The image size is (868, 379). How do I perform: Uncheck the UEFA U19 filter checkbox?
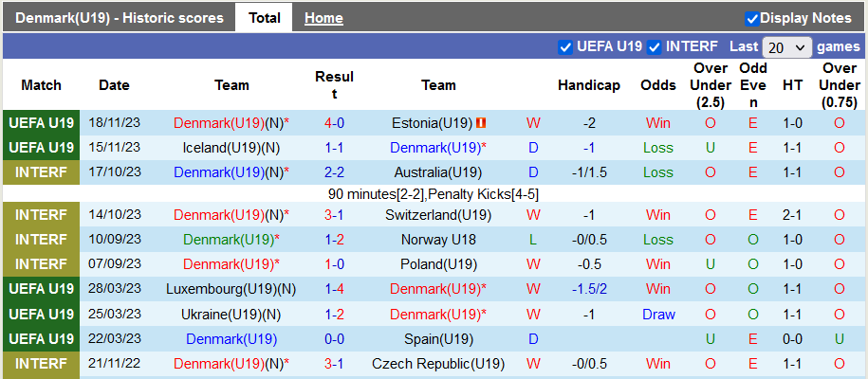coord(566,46)
